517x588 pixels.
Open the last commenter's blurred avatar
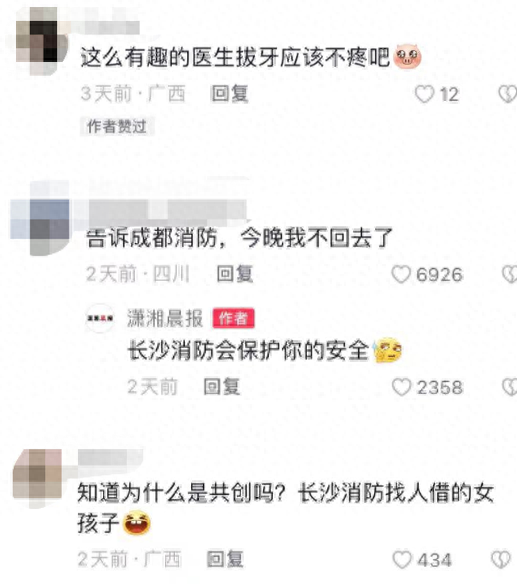pyautogui.click(x=37, y=478)
